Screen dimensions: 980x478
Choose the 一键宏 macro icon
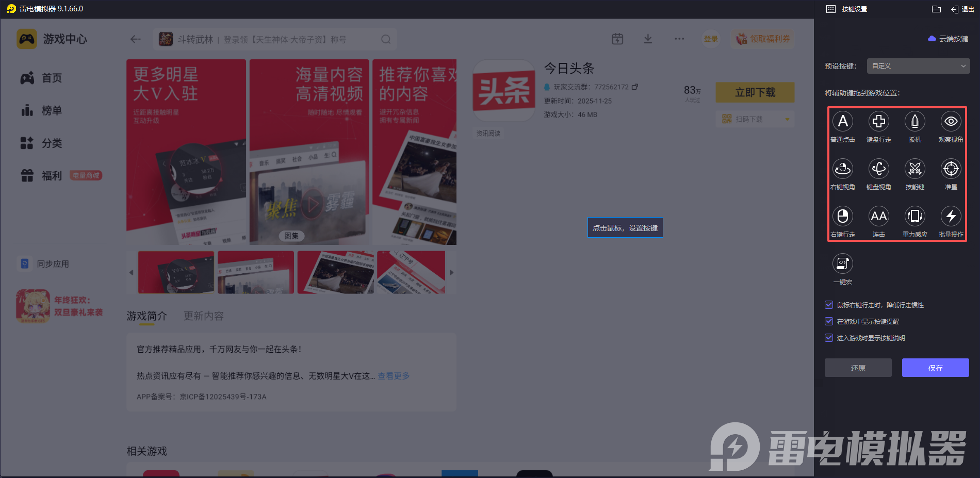[x=843, y=263]
